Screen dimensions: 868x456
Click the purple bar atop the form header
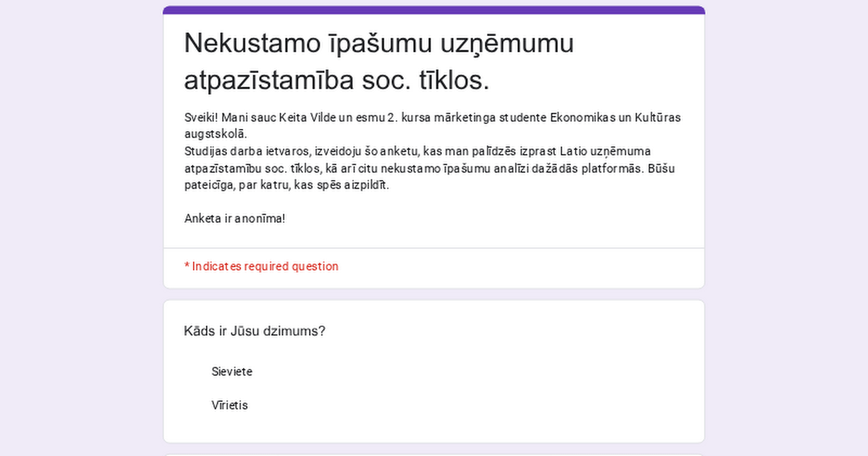[x=434, y=10]
